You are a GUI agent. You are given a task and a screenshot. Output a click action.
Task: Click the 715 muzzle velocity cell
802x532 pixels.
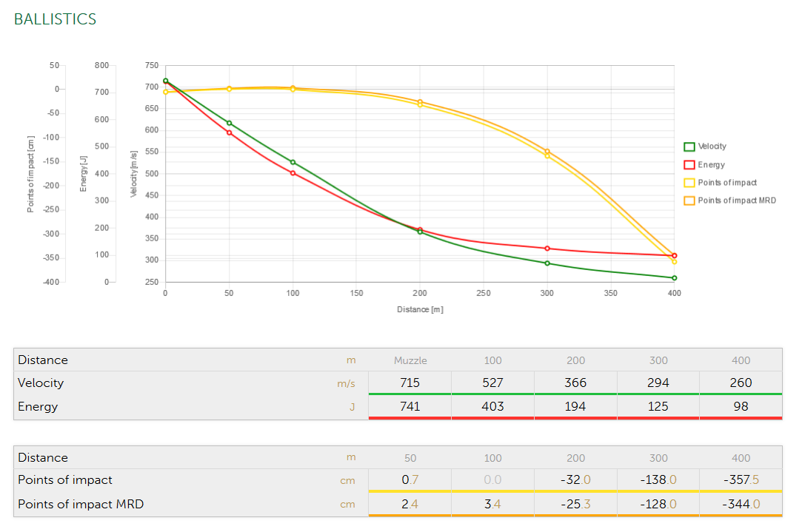pyautogui.click(x=410, y=383)
